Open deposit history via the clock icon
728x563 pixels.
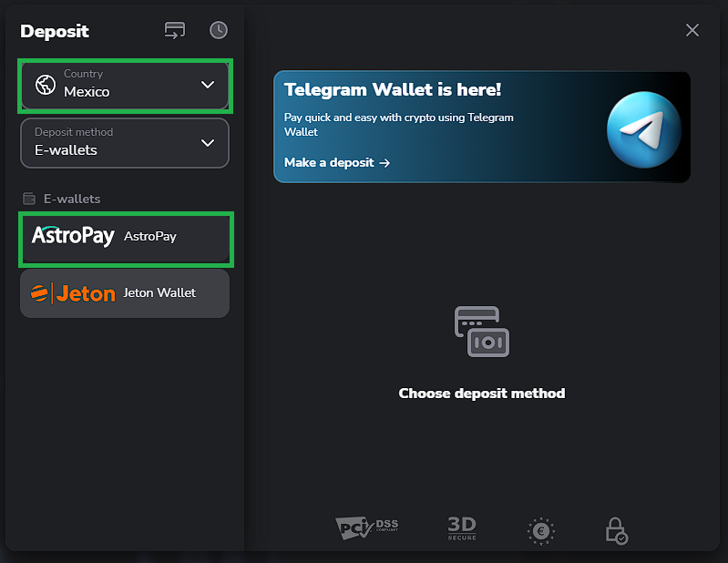pos(219,30)
